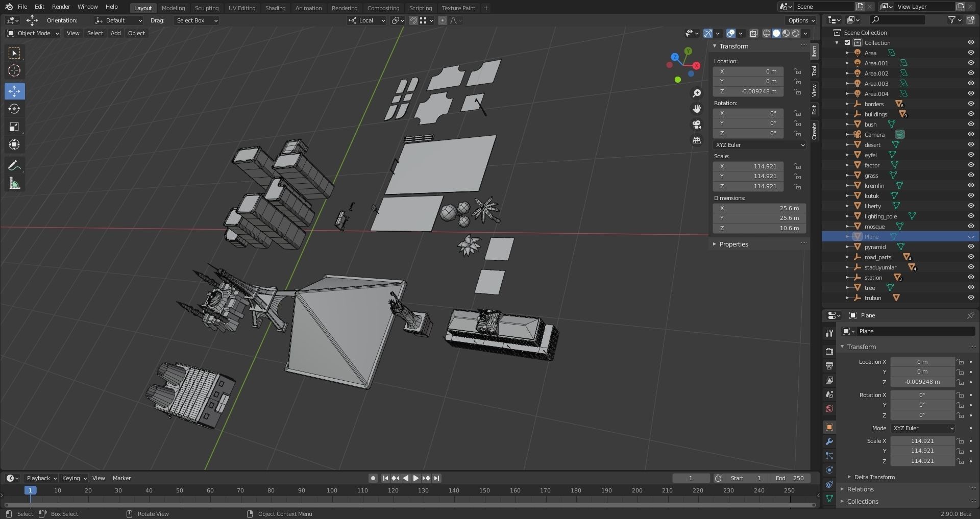Activate the Move tool
The height and width of the screenshot is (519, 980).
click(x=14, y=91)
